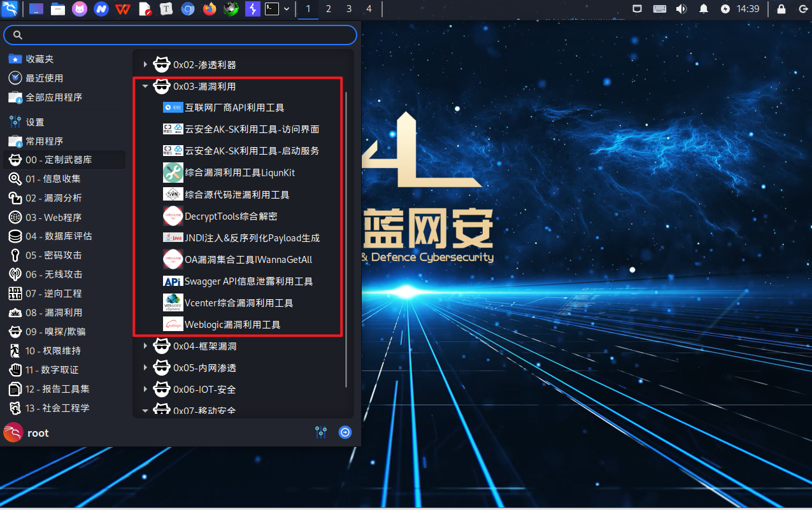This screenshot has height=510, width=812.
Task: Click the 14:39 clock
Action: click(748, 9)
